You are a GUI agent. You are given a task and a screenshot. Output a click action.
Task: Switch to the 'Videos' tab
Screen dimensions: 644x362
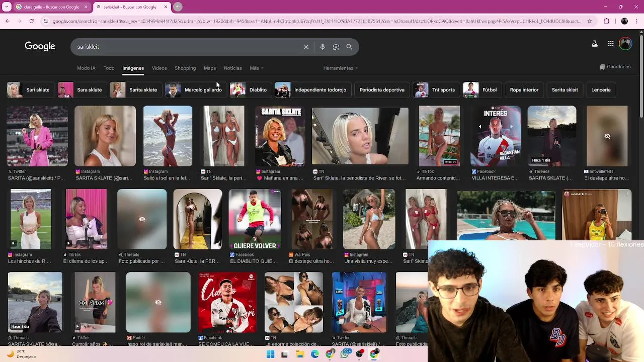[159, 68]
